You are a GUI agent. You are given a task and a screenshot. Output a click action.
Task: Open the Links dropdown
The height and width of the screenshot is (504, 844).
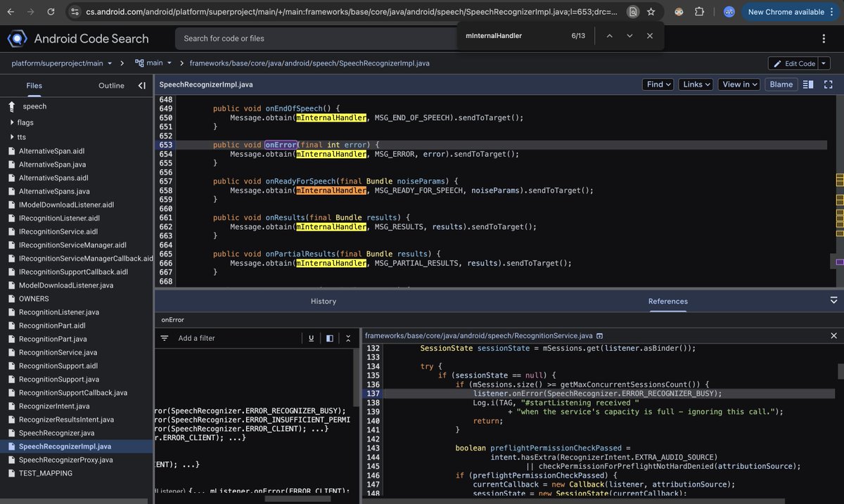point(696,84)
